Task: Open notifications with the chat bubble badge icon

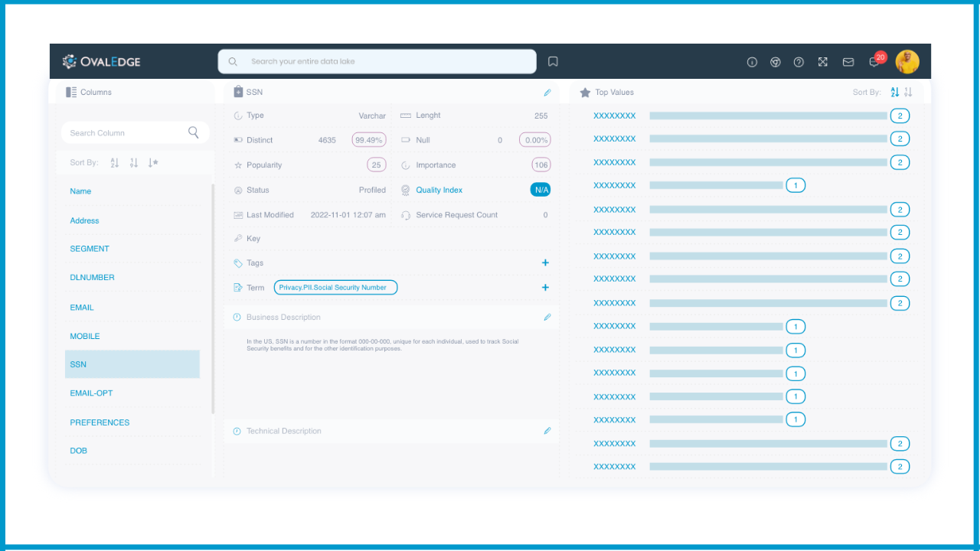Action: [x=873, y=62]
